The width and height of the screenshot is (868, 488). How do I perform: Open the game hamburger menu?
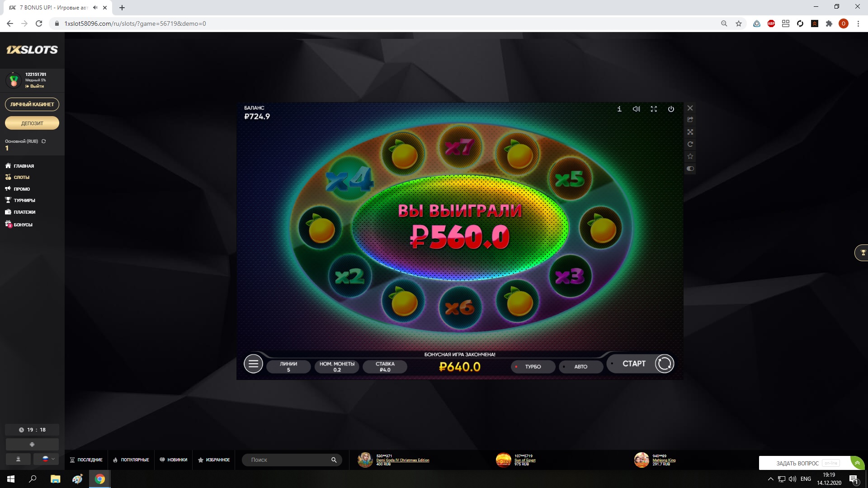point(253,363)
